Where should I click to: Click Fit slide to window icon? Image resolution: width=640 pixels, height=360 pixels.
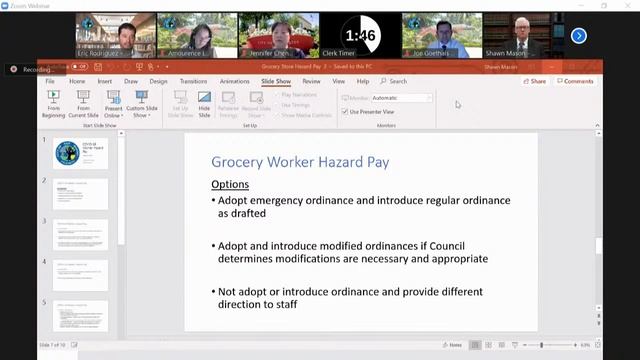(x=597, y=345)
